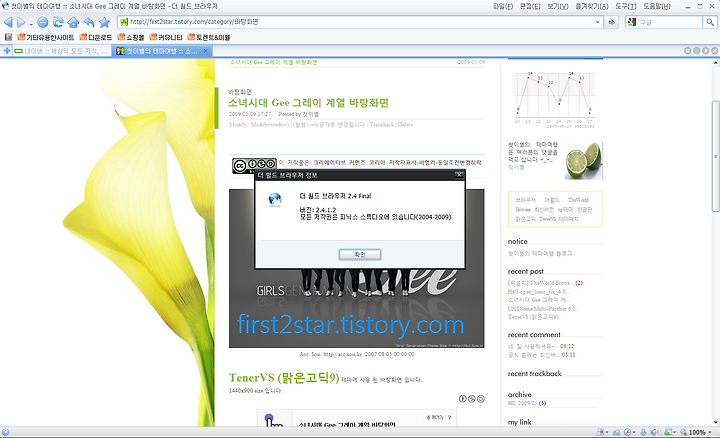Viewport: 720px width, 438px height.
Task: Open the 소녀시대 Gee 그레이 계열 바탕화면 post title
Action: (309, 103)
